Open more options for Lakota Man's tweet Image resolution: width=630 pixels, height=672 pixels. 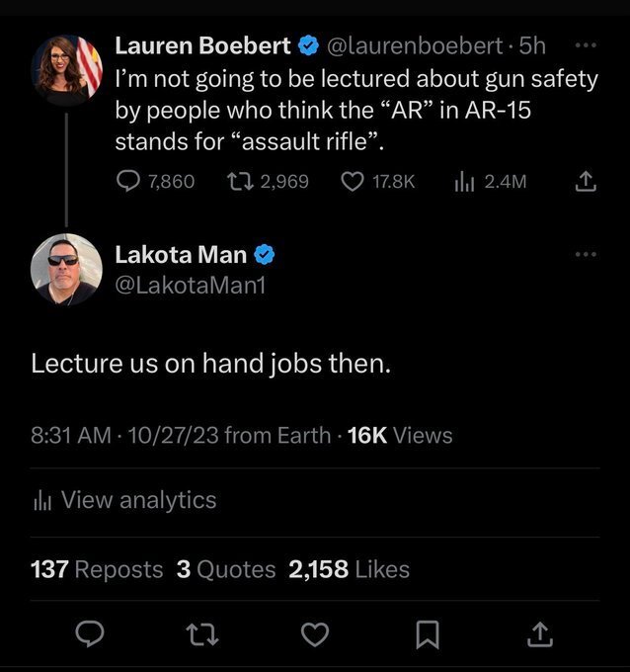(586, 255)
